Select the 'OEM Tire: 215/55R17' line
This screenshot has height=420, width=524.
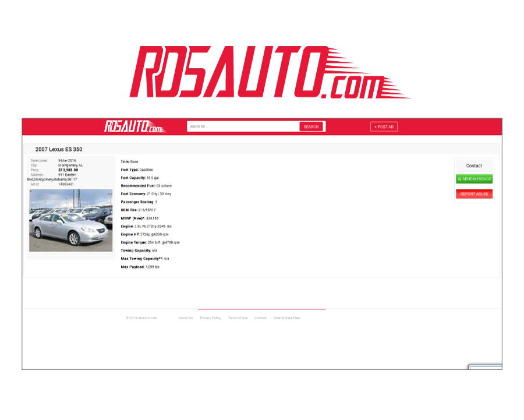[x=138, y=210]
